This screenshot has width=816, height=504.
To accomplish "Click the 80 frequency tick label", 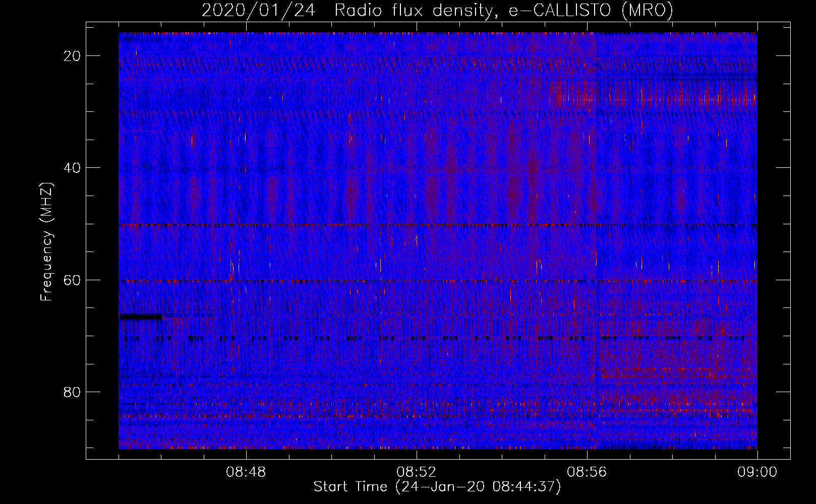I will [x=73, y=392].
